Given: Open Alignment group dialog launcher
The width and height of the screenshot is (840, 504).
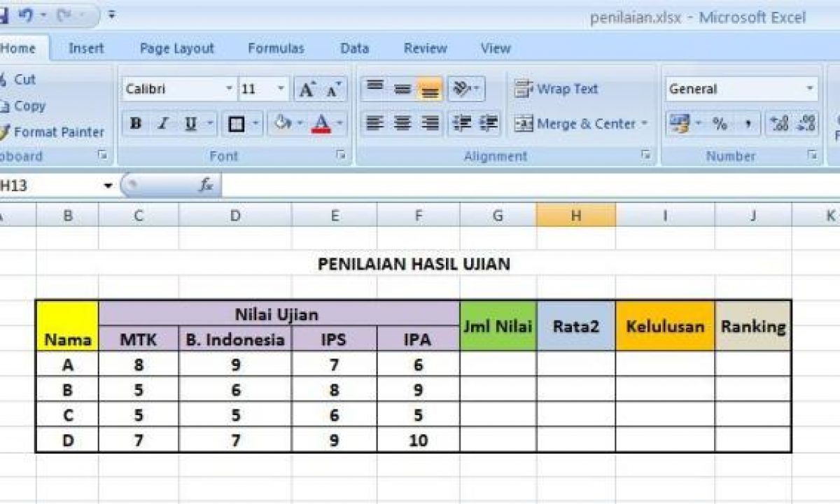Looking at the screenshot, I should point(646,155).
